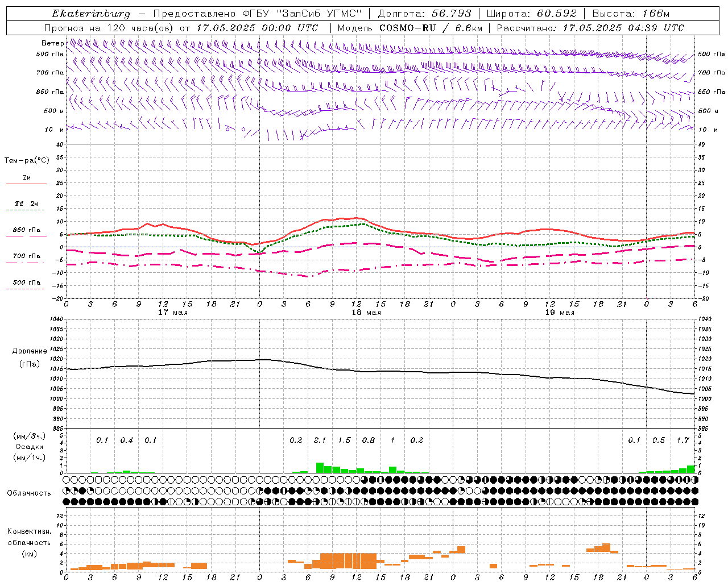Viewport: 728px width, 582px height.
Task: Click the 0.4 precipitation total value
Action: pyautogui.click(x=126, y=440)
